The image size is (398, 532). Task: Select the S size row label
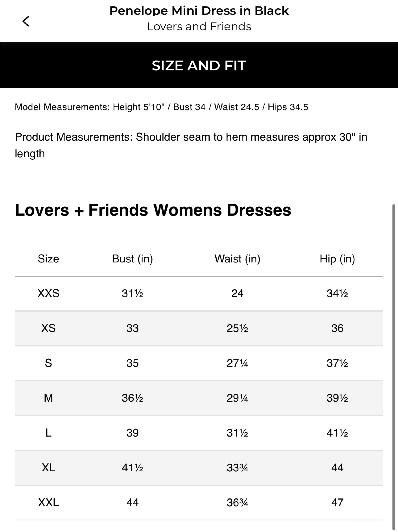pos(48,363)
